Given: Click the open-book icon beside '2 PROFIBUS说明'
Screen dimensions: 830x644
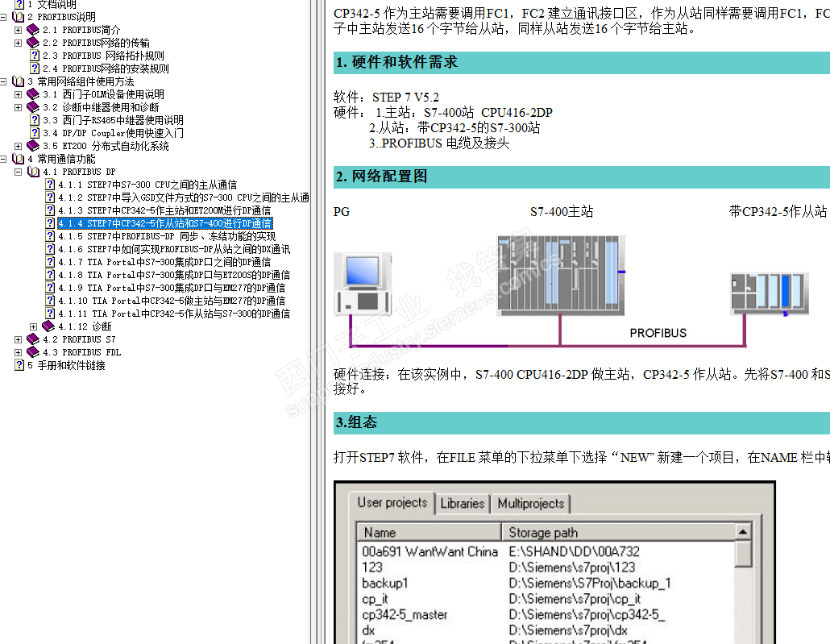Looking at the screenshot, I should (18, 17).
